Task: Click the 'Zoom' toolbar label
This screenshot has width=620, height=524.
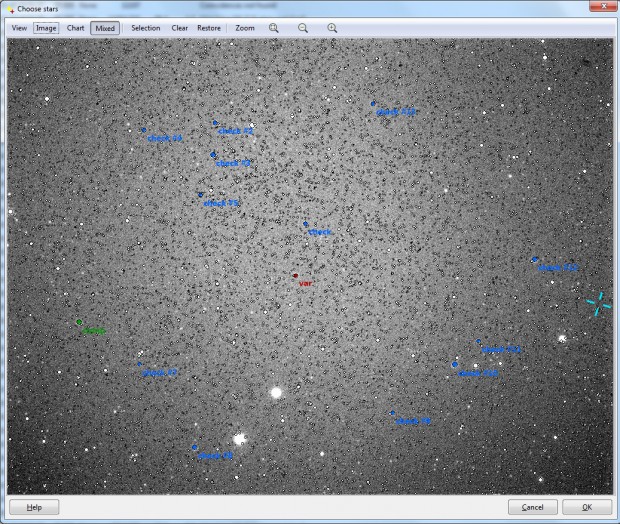Action: point(245,28)
